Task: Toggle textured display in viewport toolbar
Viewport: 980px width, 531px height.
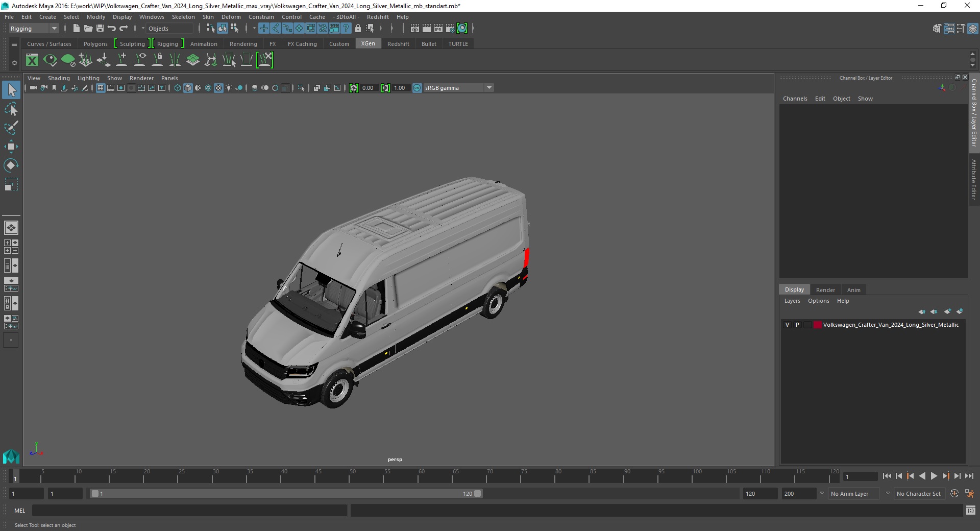Action: (x=218, y=88)
